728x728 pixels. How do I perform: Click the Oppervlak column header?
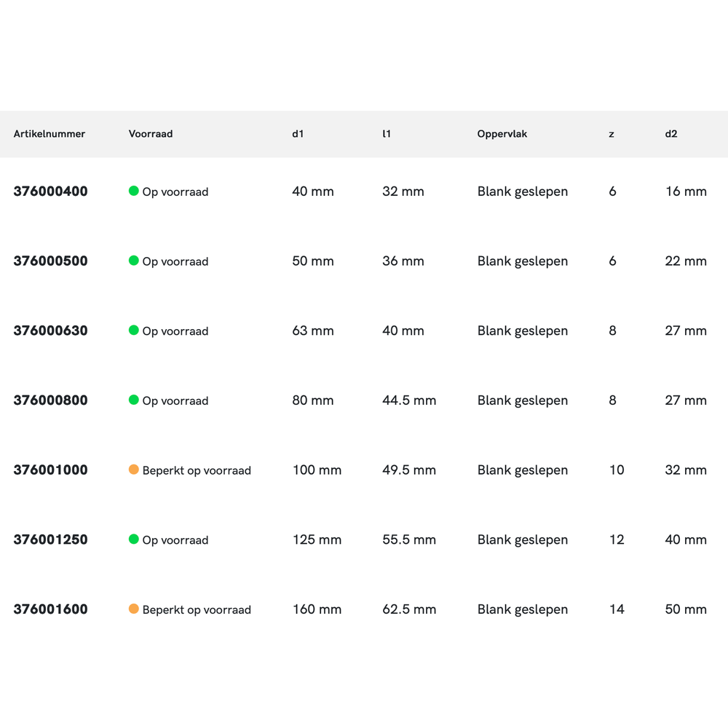(x=502, y=134)
